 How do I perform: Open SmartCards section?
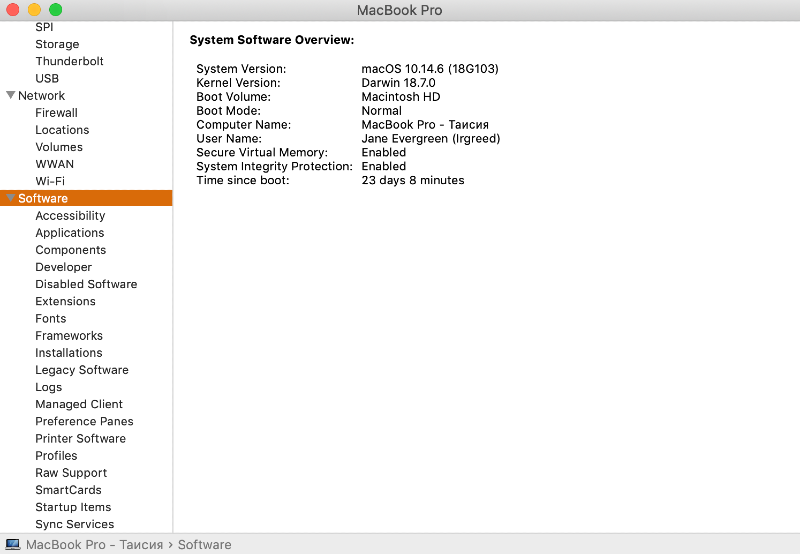coord(68,490)
